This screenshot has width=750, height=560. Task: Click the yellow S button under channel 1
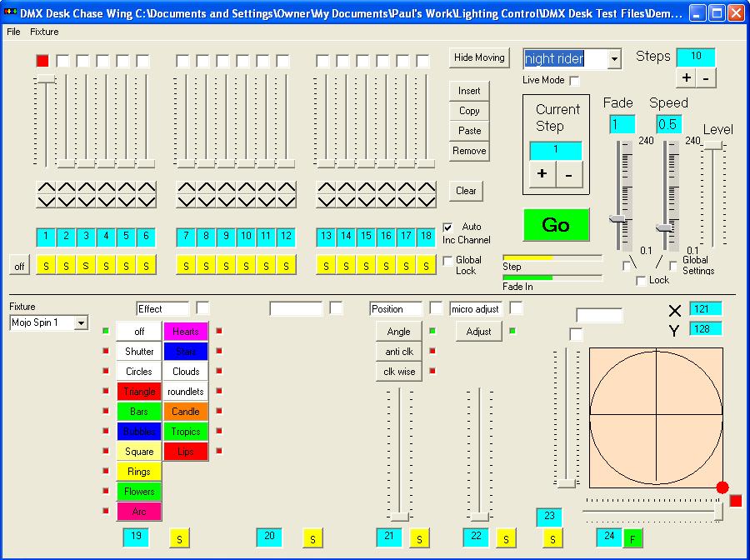(46, 265)
